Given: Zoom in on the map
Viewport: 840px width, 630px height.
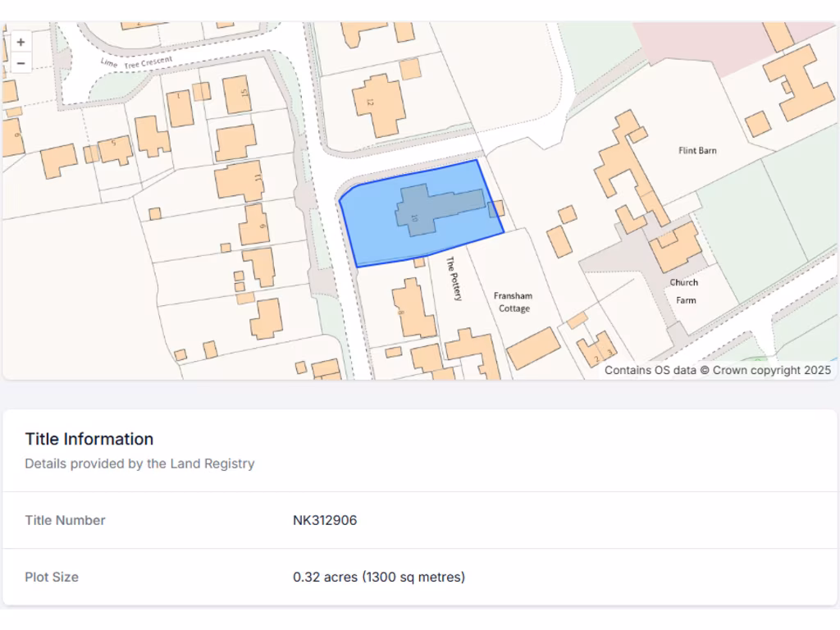Looking at the screenshot, I should pos(21,42).
